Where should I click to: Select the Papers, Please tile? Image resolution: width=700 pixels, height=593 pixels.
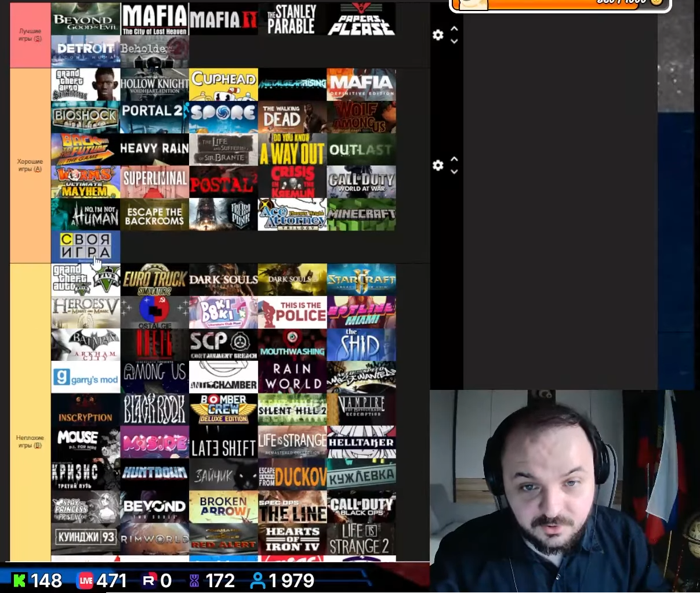point(361,19)
